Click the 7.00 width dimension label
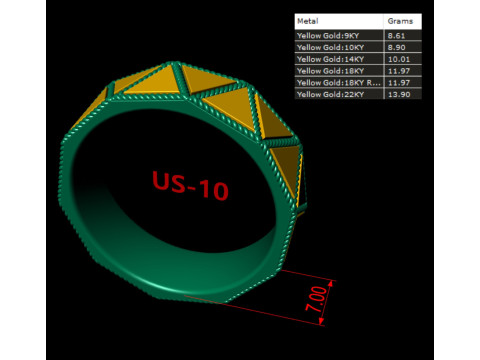This screenshot has height=360, width=480. click(317, 299)
